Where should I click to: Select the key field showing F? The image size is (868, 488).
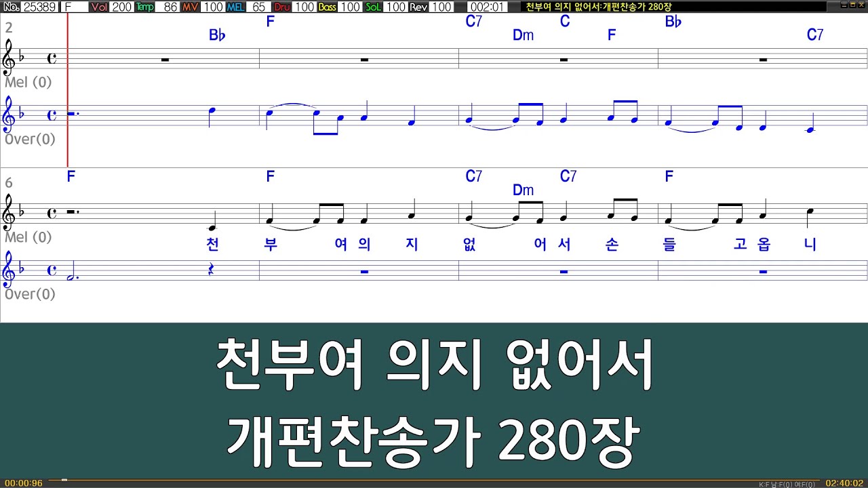[x=75, y=7]
